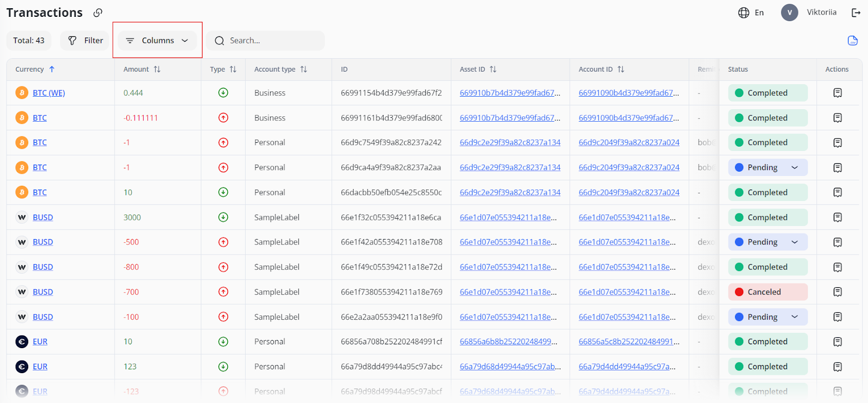
Task: Open details icon for the BTC (WE) row
Action: 838,93
